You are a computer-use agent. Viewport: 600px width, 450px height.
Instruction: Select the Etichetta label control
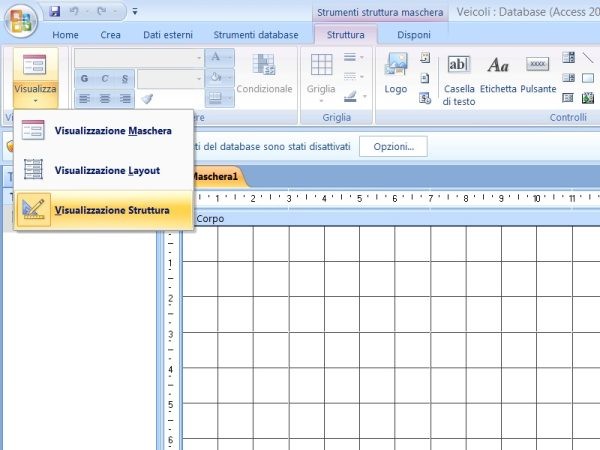pyautogui.click(x=497, y=73)
